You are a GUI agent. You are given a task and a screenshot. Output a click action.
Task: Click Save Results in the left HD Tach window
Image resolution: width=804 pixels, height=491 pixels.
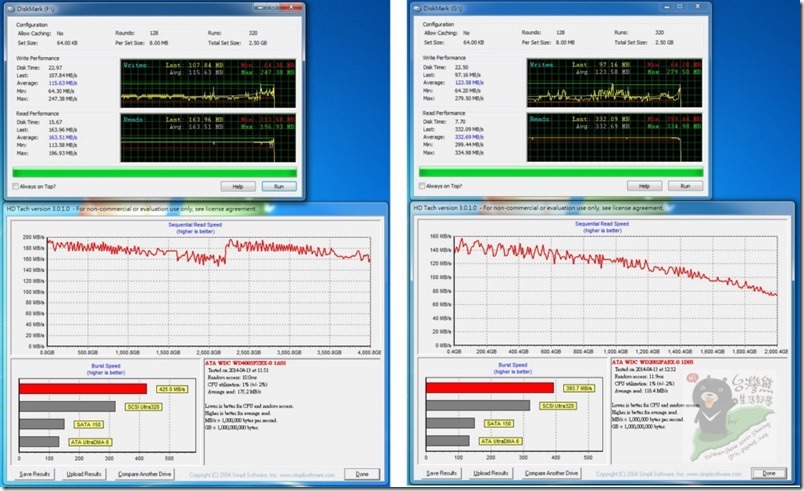(x=34, y=474)
